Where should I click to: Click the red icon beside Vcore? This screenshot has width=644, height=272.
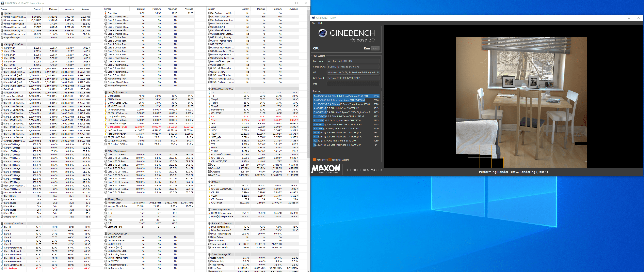209,120
